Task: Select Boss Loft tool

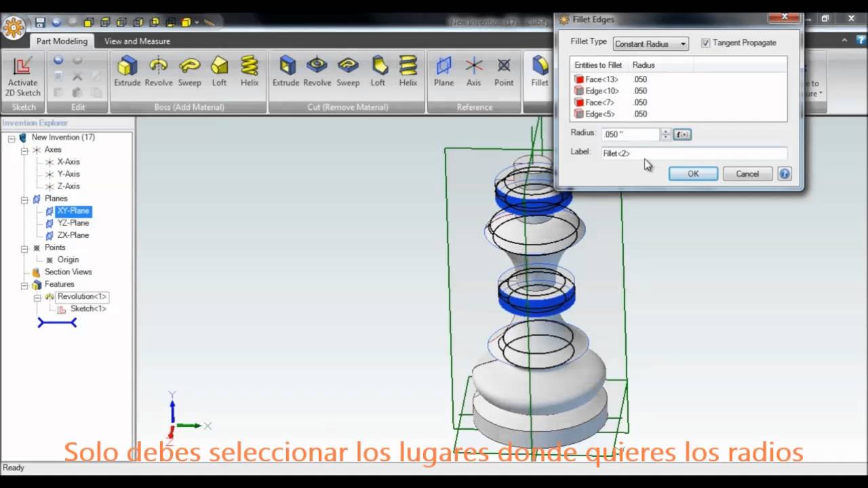Action: tap(219, 72)
